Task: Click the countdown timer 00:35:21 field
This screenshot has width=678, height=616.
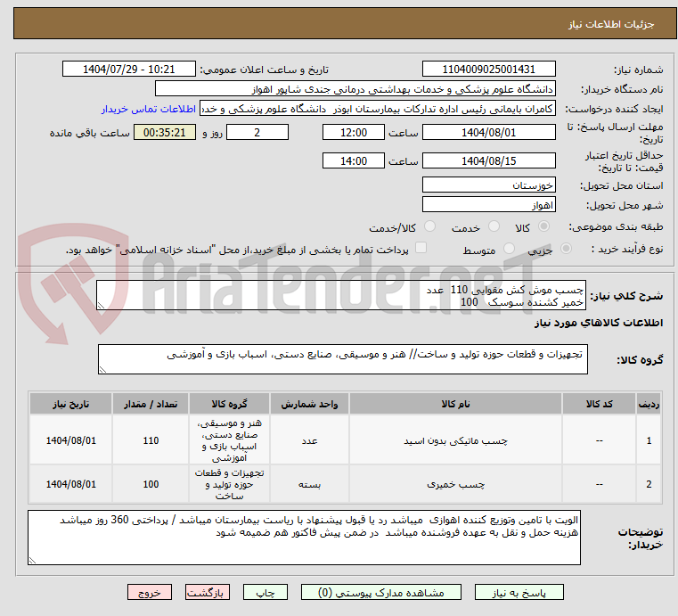Action: coord(165,132)
